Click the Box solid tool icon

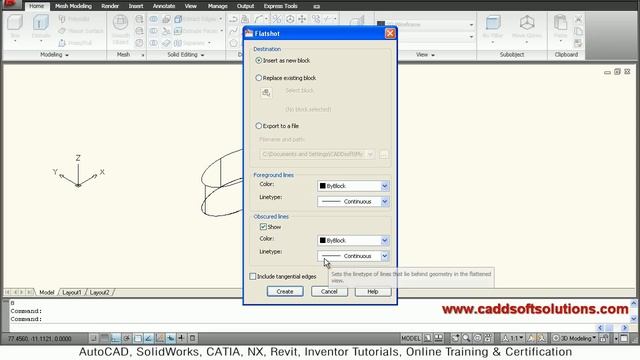coord(15,22)
